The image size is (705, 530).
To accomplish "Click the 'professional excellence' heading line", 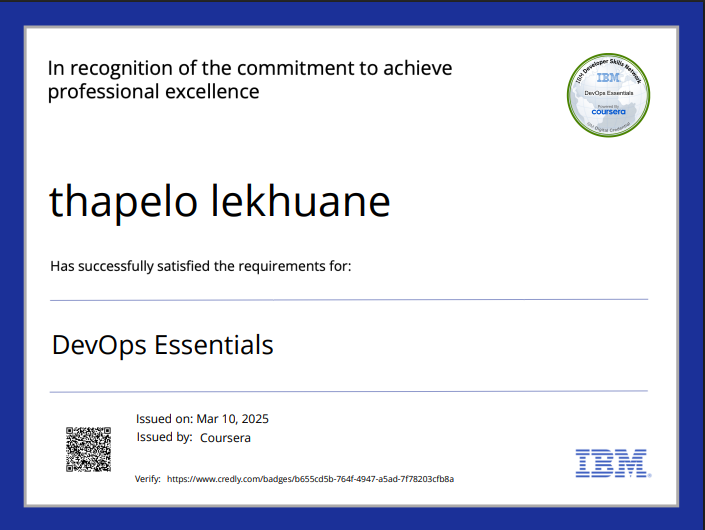I will [154, 92].
